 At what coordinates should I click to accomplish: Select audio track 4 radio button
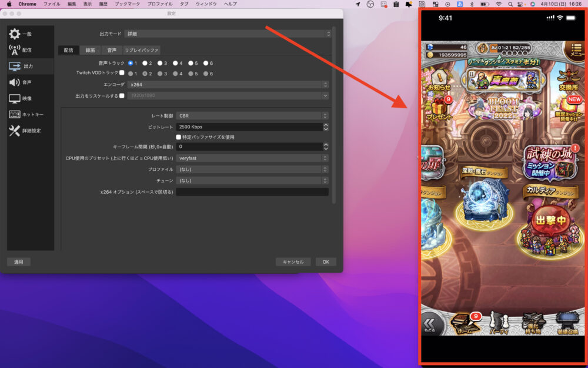pos(175,63)
